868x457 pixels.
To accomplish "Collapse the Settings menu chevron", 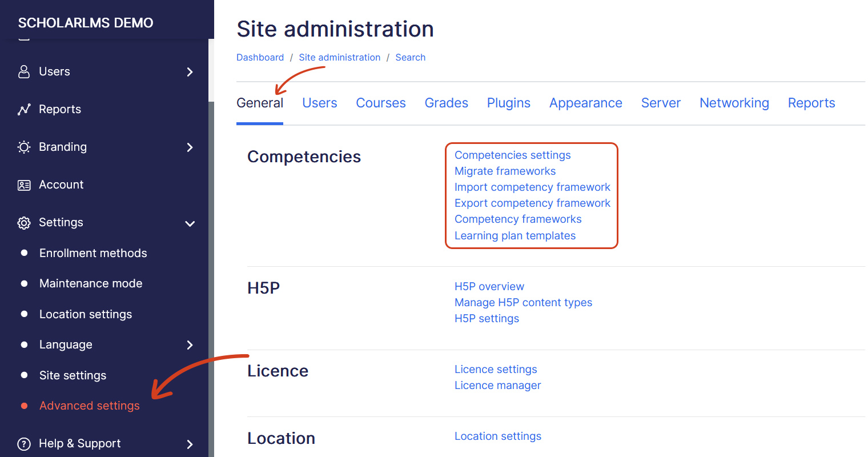I will (x=190, y=223).
